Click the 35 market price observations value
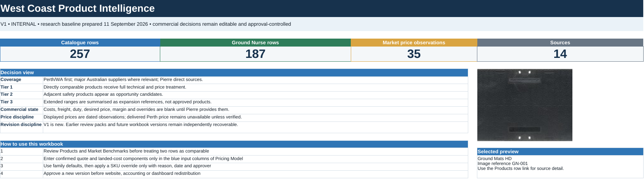This screenshot has width=644, height=179. click(x=414, y=54)
